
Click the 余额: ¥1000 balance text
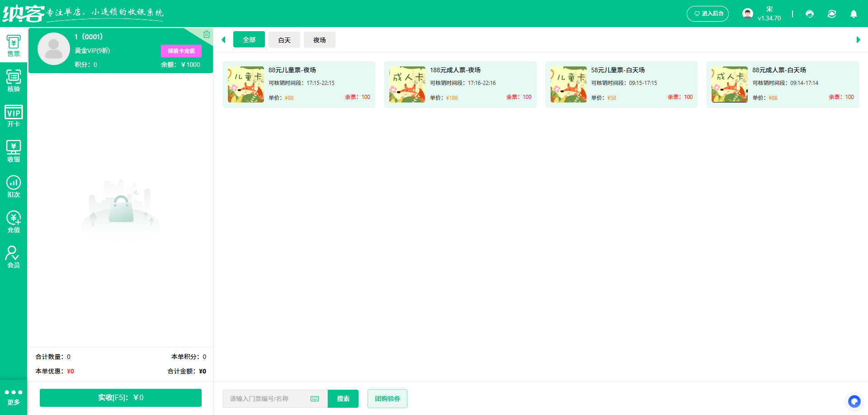180,65
